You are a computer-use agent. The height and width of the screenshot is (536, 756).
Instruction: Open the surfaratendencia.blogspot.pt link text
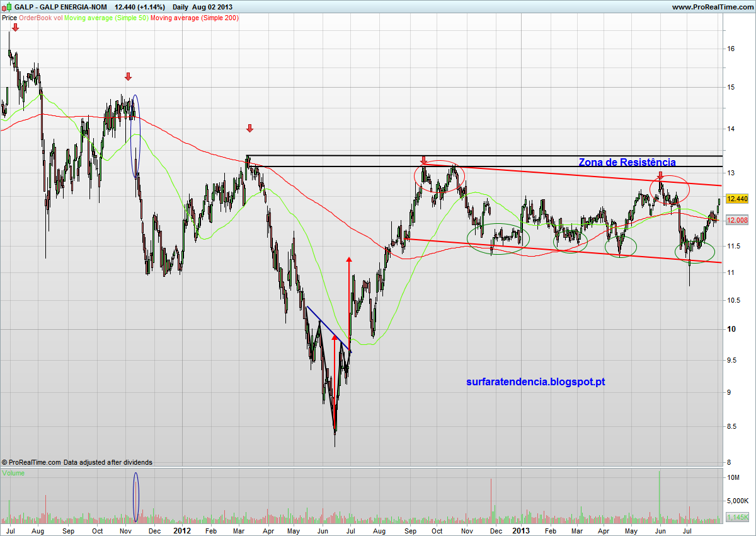tap(535, 382)
